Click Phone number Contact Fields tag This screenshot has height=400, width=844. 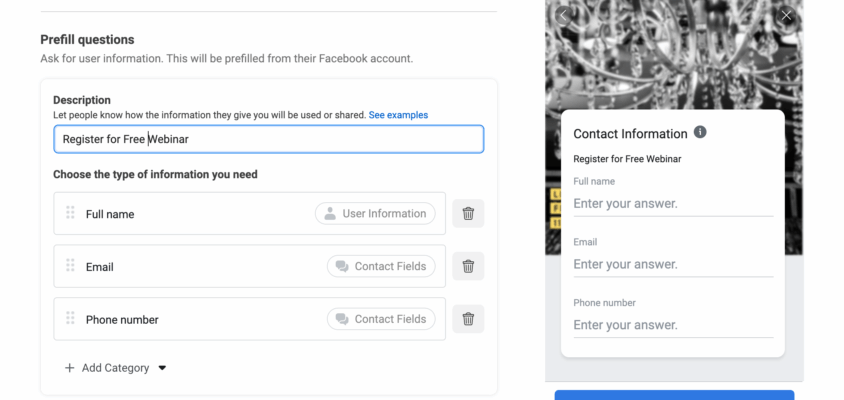[381, 319]
